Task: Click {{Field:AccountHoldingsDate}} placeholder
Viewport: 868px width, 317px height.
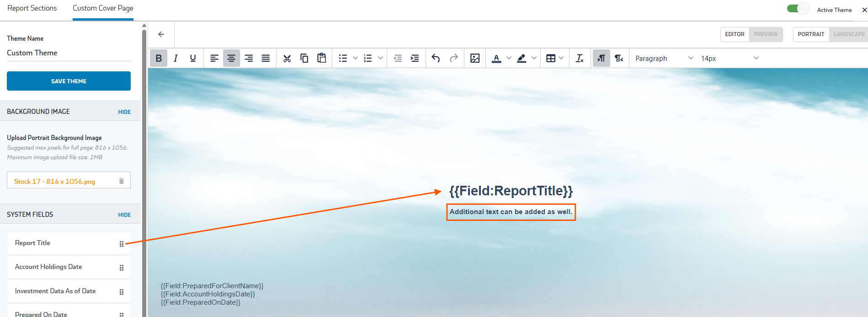Action: coord(208,294)
